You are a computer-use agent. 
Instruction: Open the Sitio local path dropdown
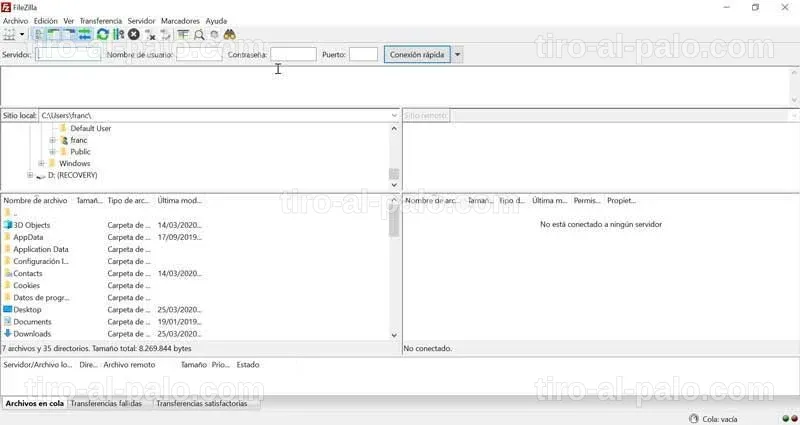coord(394,115)
